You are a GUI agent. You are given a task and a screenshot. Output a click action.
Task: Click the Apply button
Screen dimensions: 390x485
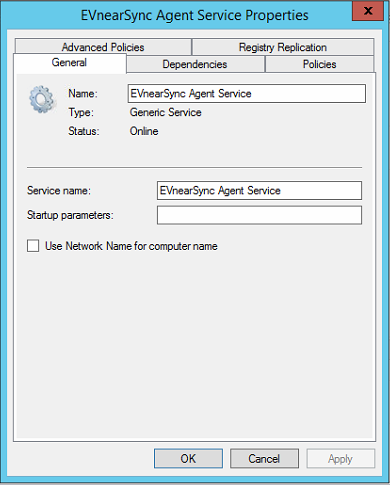coord(340,458)
